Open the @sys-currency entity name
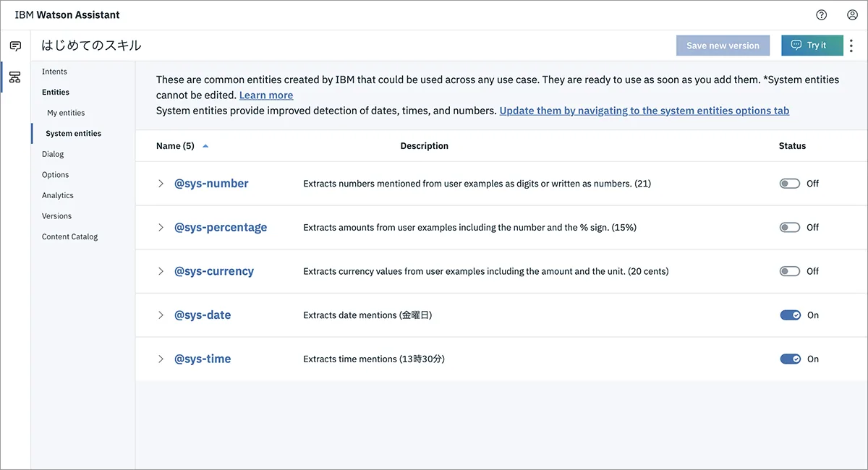Screen dimensions: 868x470 [x=214, y=271]
